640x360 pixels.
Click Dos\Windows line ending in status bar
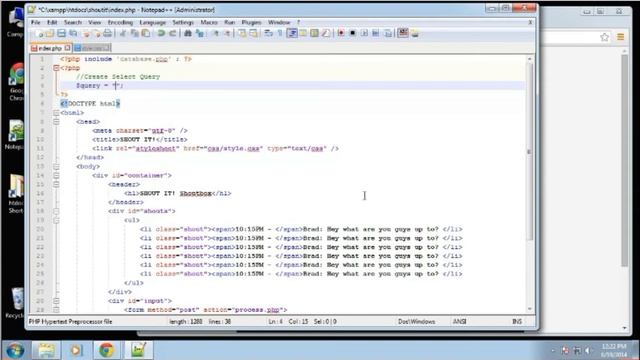click(x=417, y=322)
